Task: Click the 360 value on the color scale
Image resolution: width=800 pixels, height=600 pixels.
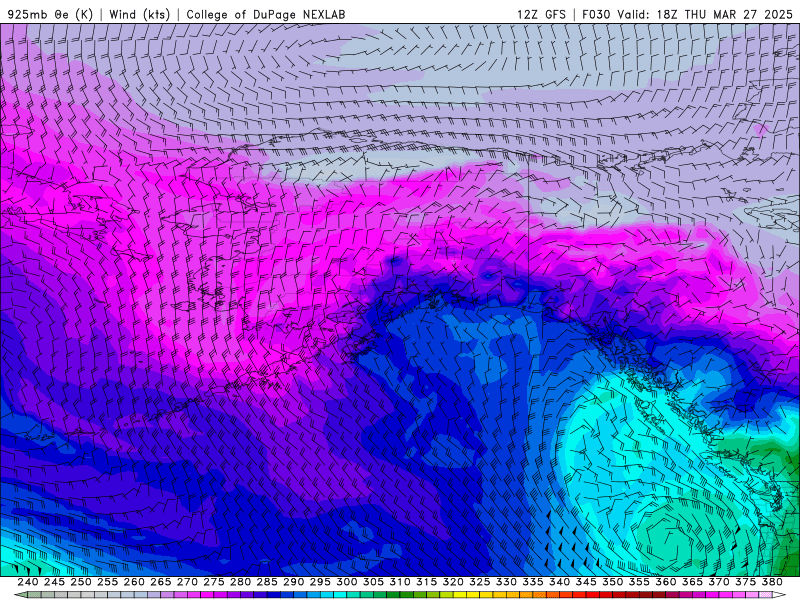Action: (665, 582)
